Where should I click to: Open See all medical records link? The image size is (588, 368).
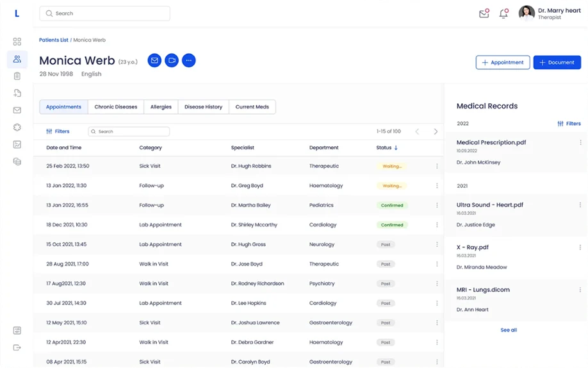(x=509, y=330)
